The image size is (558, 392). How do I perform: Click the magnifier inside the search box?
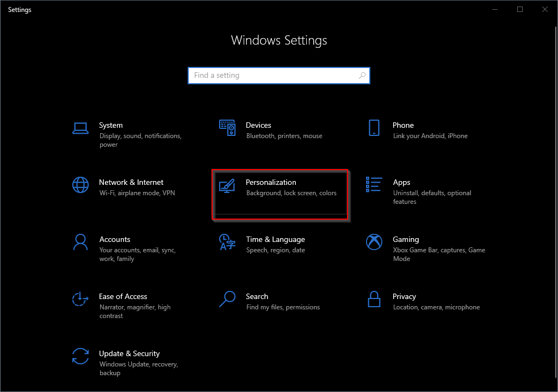coord(362,76)
